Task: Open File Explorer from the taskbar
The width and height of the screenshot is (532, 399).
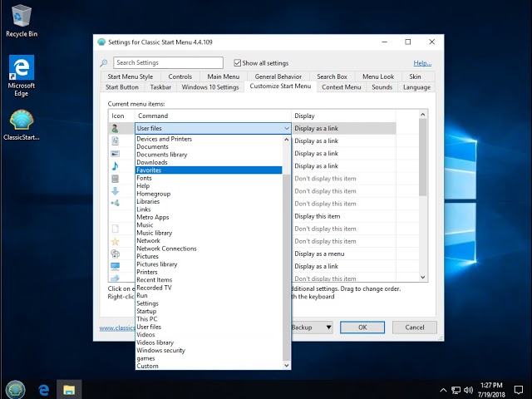Action: (x=69, y=390)
